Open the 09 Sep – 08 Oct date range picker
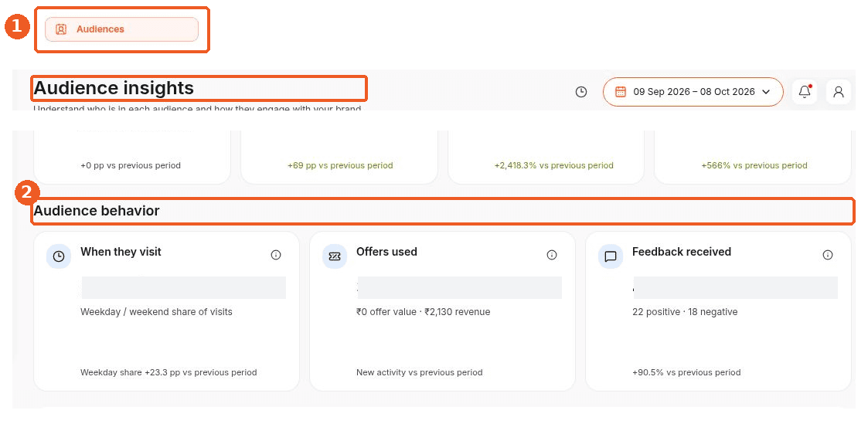868x424 pixels. (693, 92)
